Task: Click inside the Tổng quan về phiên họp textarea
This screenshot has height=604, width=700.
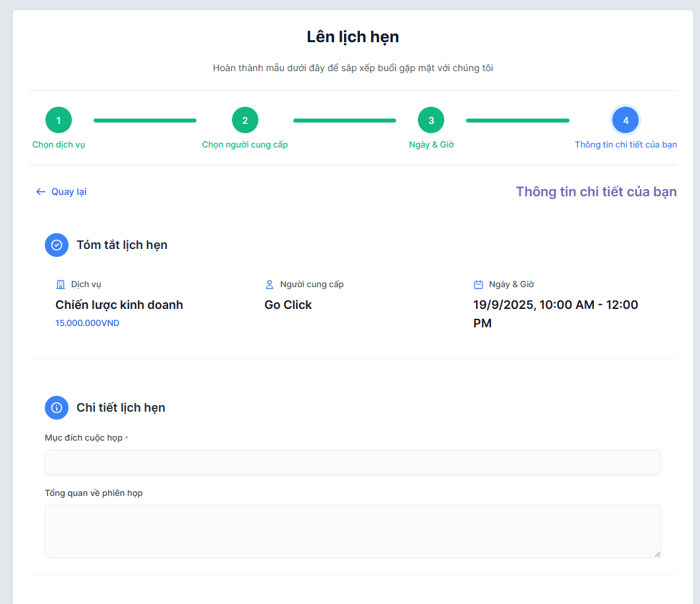Action: (x=353, y=531)
